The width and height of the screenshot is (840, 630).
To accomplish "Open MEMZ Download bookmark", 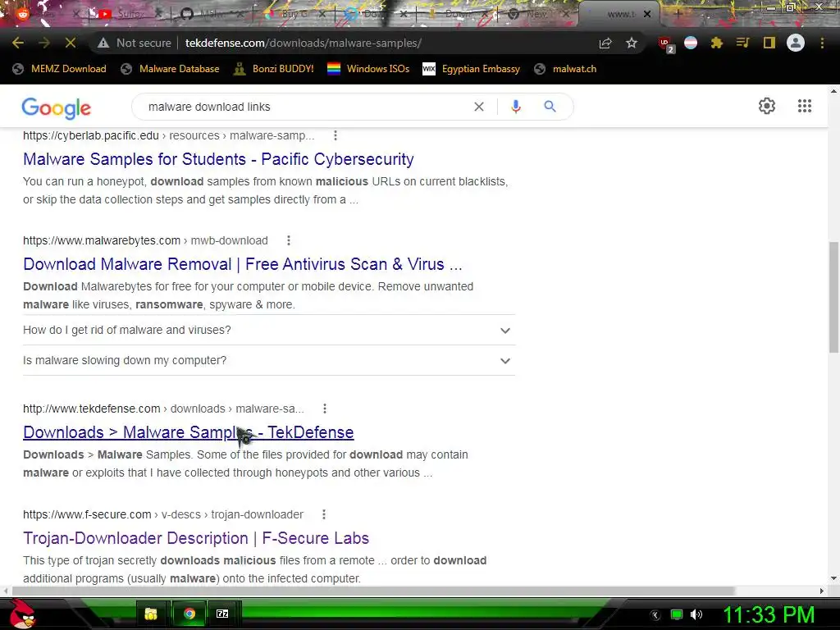I will point(59,69).
